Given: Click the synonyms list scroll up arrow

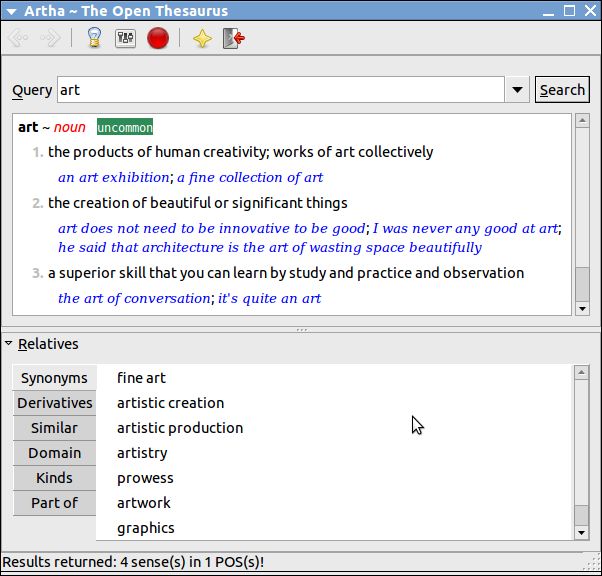Looking at the screenshot, I should point(582,372).
